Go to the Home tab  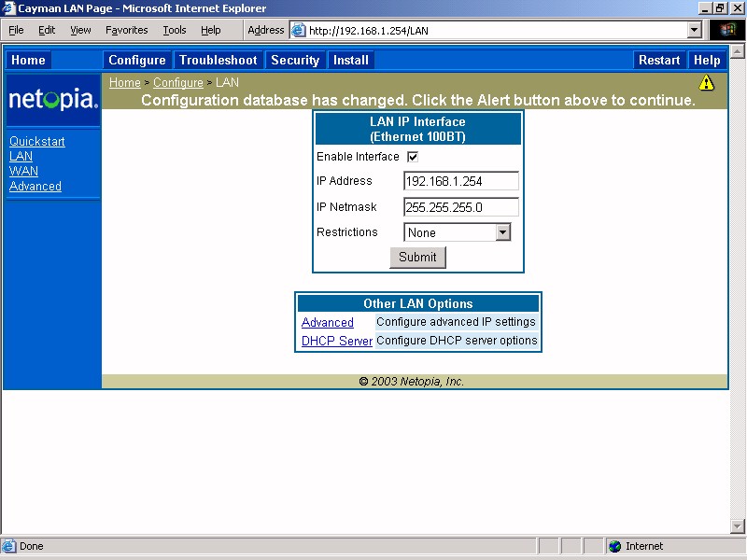pos(28,60)
